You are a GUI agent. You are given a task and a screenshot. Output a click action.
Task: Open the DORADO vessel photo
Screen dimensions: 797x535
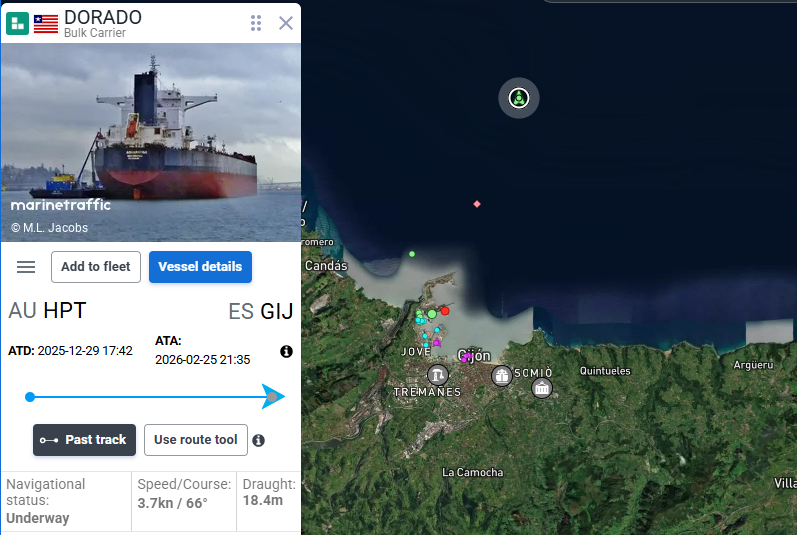(151, 142)
